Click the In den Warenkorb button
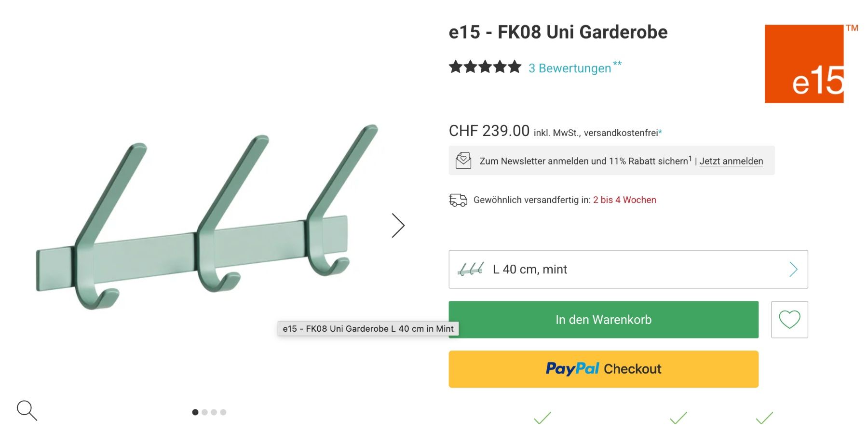Image resolution: width=868 pixels, height=432 pixels. tap(603, 320)
